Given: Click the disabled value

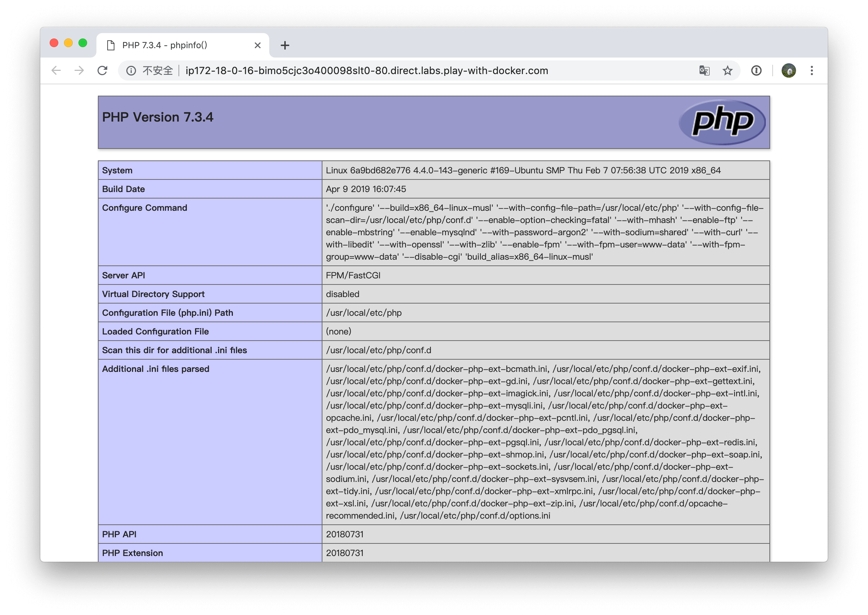Looking at the screenshot, I should [343, 294].
